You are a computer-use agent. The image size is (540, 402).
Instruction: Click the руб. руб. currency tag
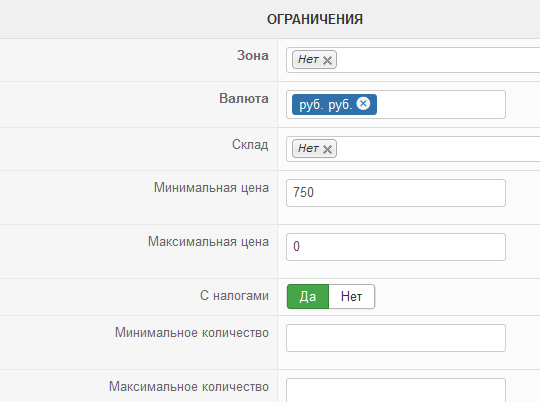325,104
